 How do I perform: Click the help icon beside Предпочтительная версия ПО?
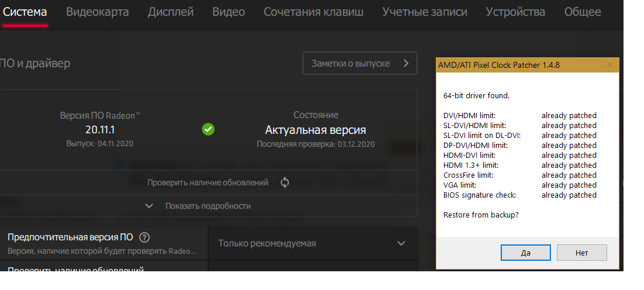145,237
